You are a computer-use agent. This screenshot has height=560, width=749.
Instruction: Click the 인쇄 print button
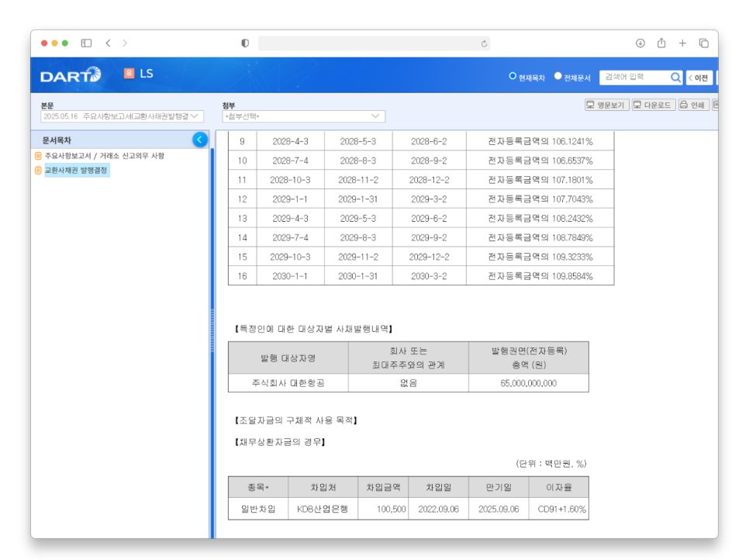tap(693, 105)
